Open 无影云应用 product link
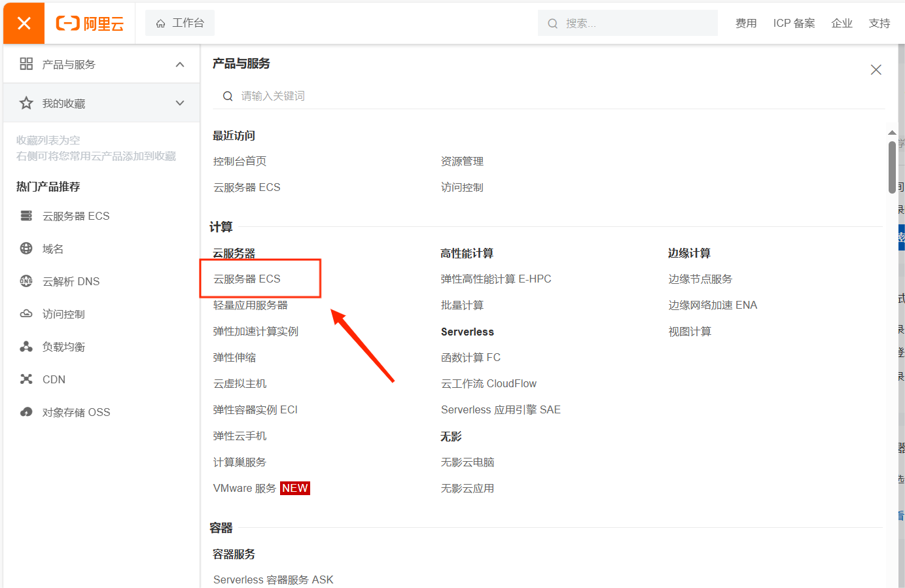Viewport: 905px width, 588px height. pos(467,488)
